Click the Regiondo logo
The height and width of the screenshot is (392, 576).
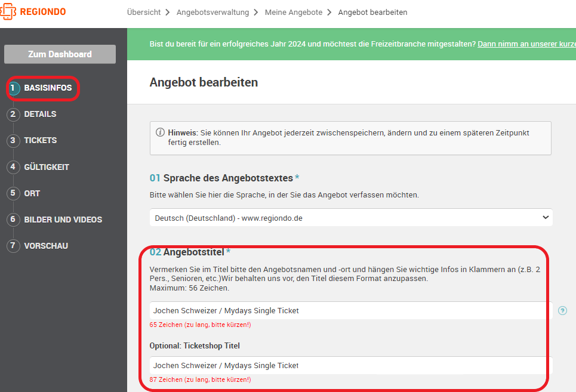(x=33, y=11)
